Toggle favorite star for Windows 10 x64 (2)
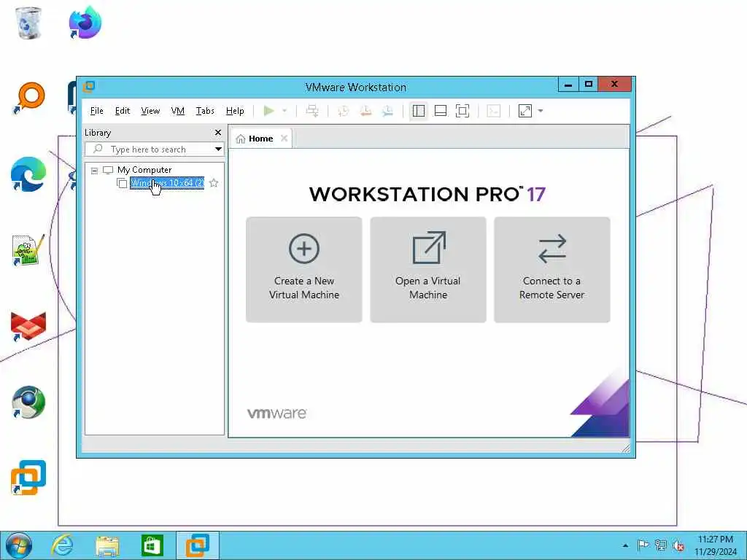The height and width of the screenshot is (560, 747). (214, 183)
